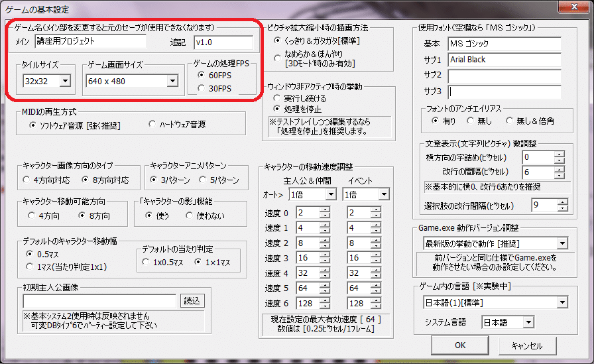Select ソフトウェア音源 MIDI playback
The height and width of the screenshot is (364, 594).
[x=33, y=125]
